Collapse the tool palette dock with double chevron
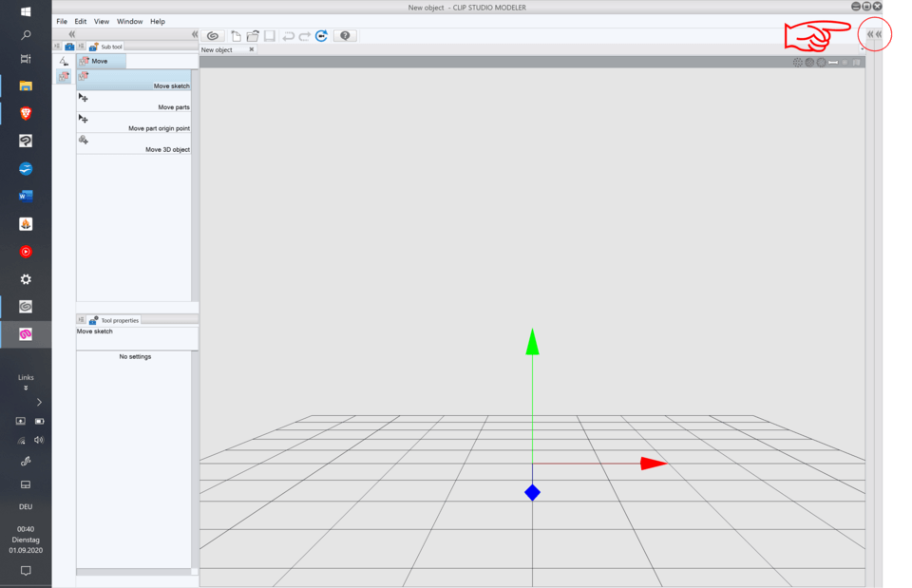Viewport: 912px width, 588px height. click(71, 34)
